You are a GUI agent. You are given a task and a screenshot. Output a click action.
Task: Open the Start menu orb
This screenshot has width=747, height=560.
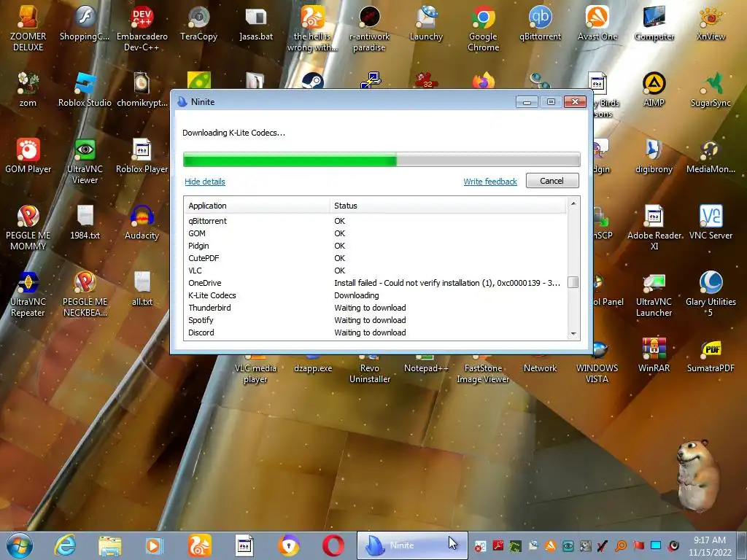point(20,545)
